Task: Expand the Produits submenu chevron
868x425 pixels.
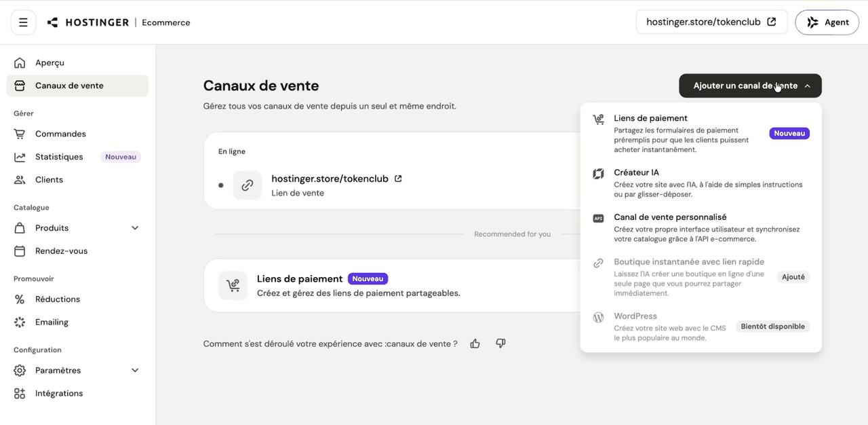Action: pos(135,228)
